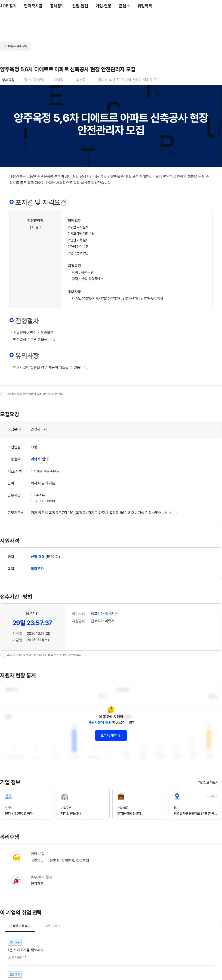Screen dimensions: 222x980
Task: Click the 계약직 employment type link
Action: point(35,459)
